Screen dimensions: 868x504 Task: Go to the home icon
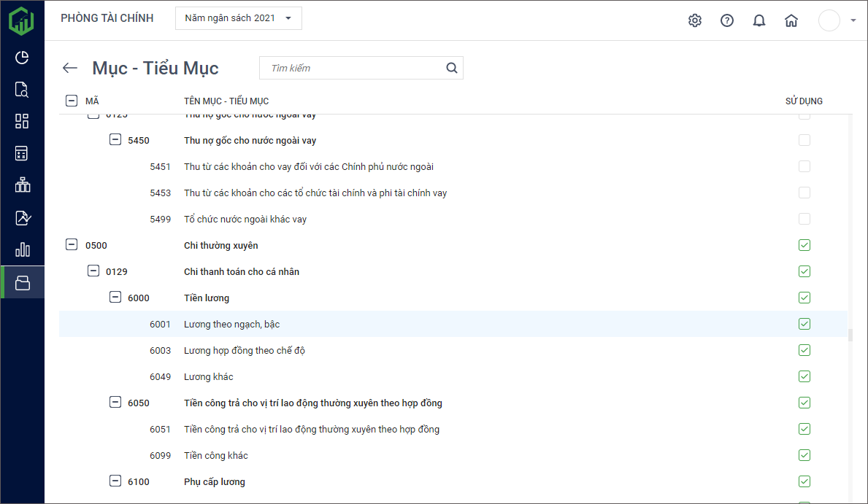791,20
